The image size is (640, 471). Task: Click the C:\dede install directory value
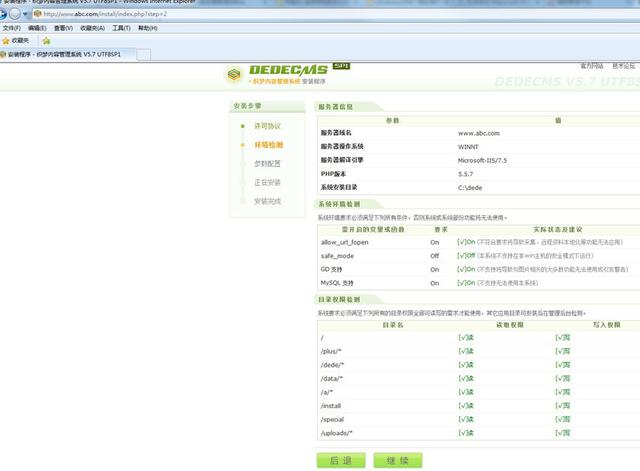point(470,188)
